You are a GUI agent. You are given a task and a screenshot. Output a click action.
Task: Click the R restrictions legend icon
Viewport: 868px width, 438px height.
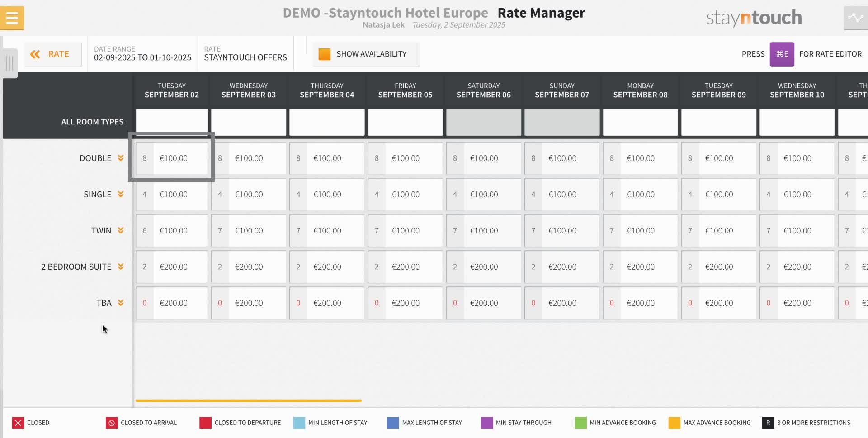768,423
